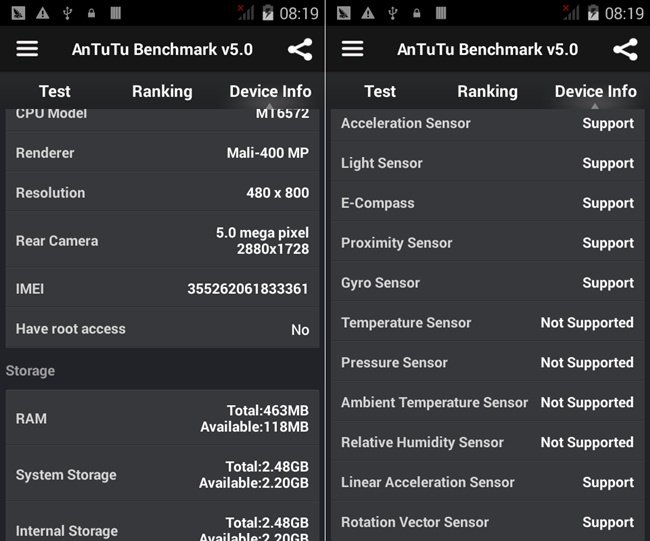650x541 pixels.
Task: Tap the IMEI row
Action: 162,289
